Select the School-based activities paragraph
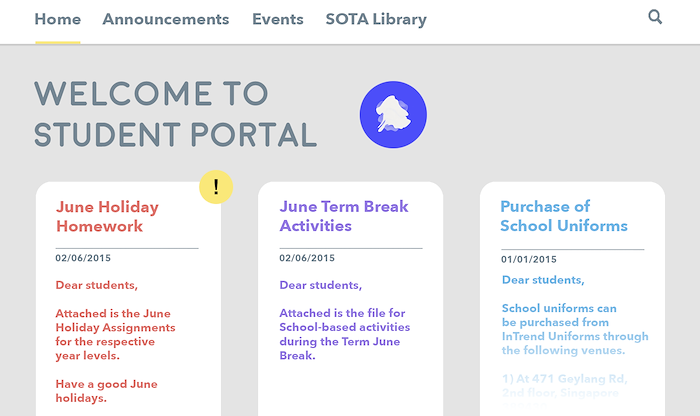Viewport: 700px width, 416px height. click(x=345, y=334)
